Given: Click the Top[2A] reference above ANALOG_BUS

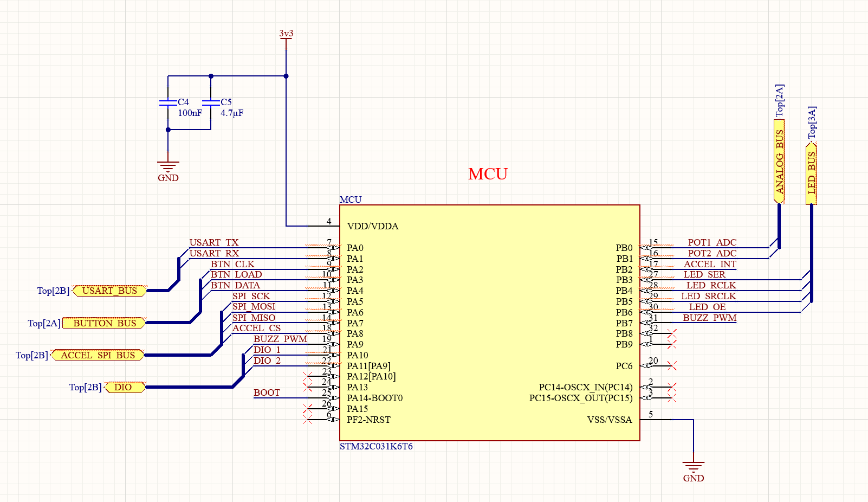Looking at the screenshot, I should click(x=779, y=100).
